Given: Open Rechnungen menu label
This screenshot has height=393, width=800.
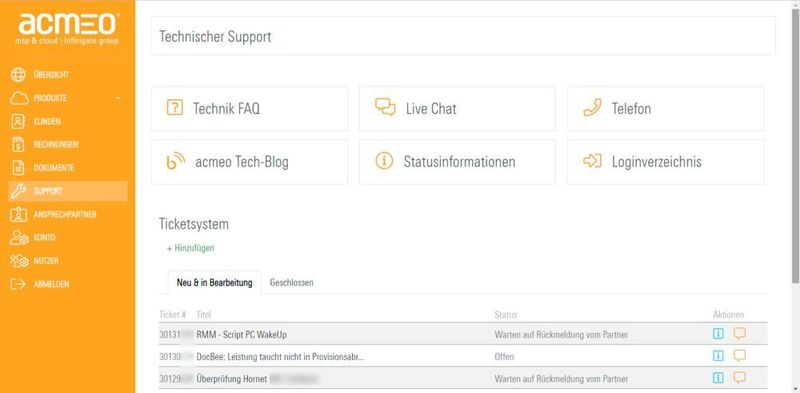Looking at the screenshot, I should (56, 144).
